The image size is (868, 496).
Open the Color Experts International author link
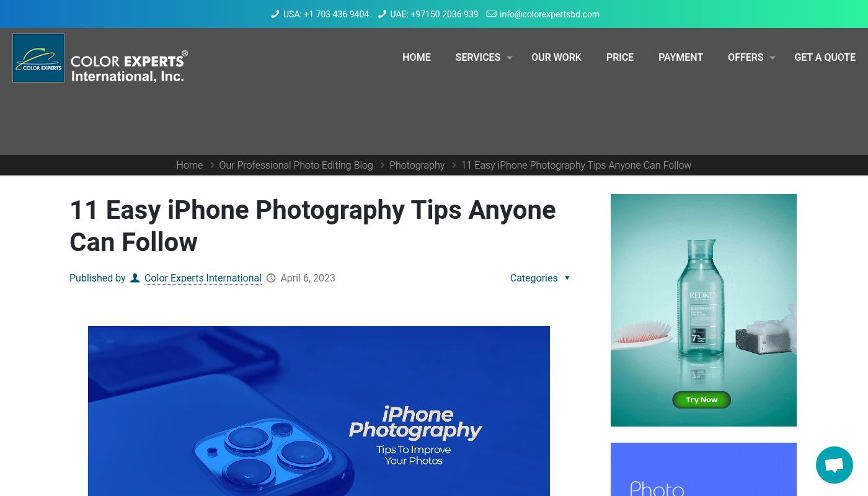click(x=203, y=278)
